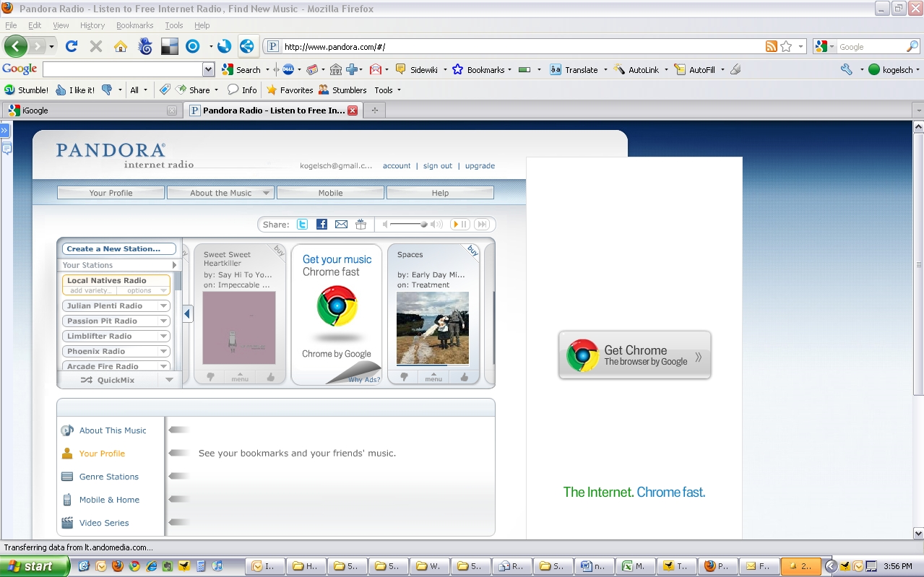Viewport: 924px width, 577px height.
Task: Go back to the previous page
Action: pyautogui.click(x=16, y=46)
